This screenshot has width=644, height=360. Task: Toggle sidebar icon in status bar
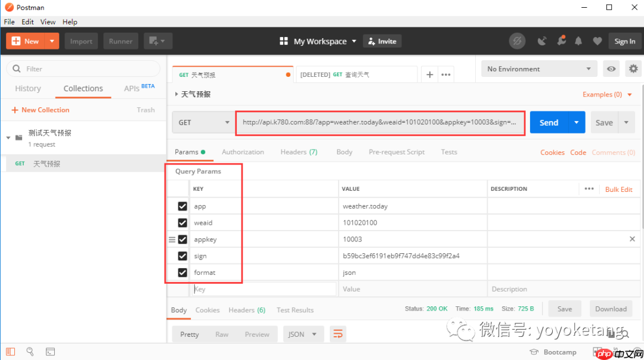click(10, 352)
